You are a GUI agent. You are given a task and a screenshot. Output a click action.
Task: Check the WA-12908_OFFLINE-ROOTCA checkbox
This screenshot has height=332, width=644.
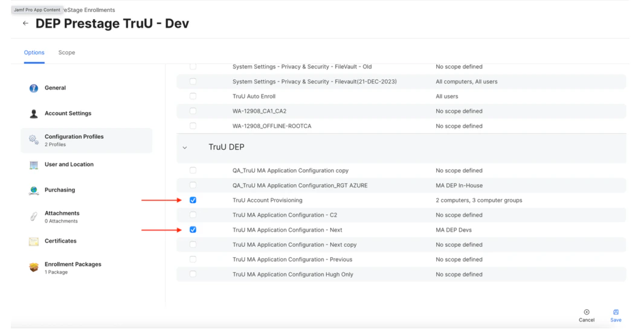[x=193, y=126]
